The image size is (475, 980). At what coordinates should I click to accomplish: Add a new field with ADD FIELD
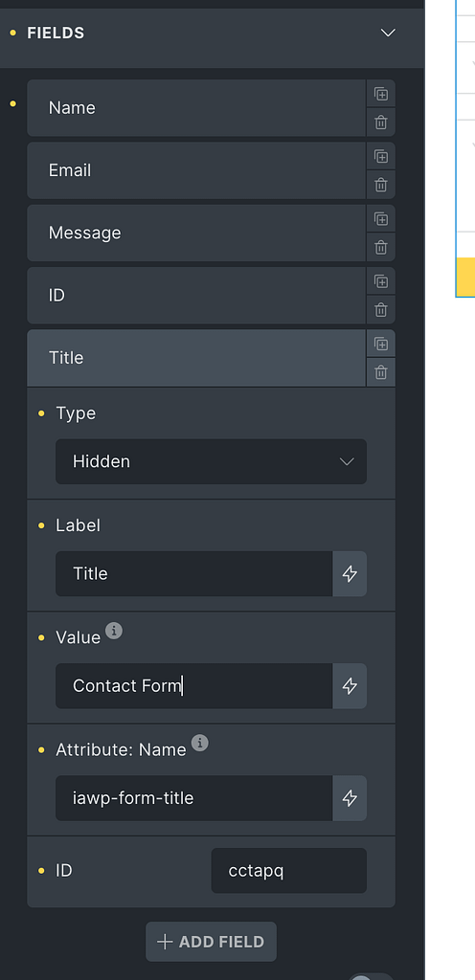(x=212, y=942)
